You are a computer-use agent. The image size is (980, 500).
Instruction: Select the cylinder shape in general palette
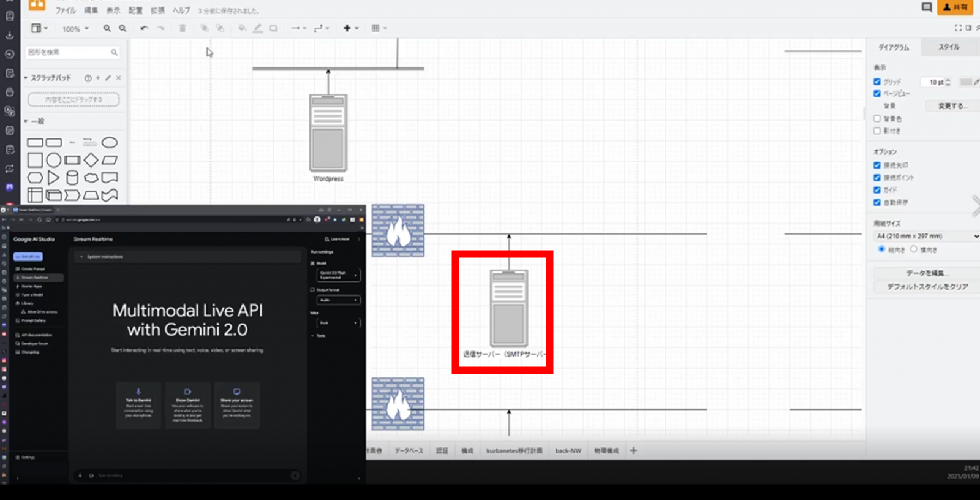coord(72,178)
